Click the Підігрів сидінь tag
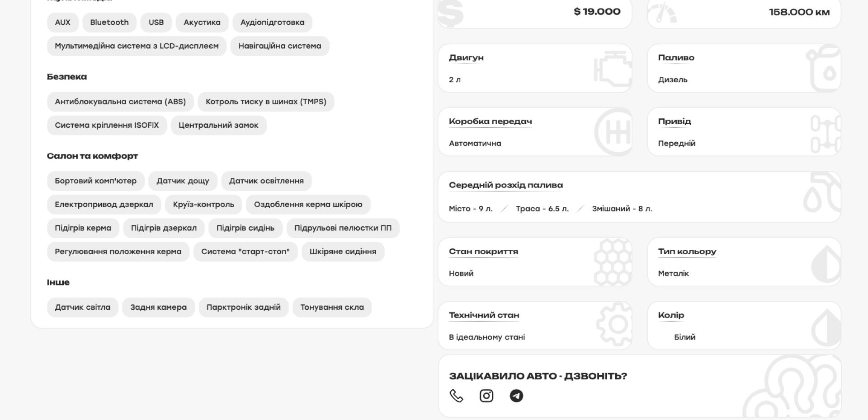This screenshot has height=420, width=868. pyautogui.click(x=245, y=228)
